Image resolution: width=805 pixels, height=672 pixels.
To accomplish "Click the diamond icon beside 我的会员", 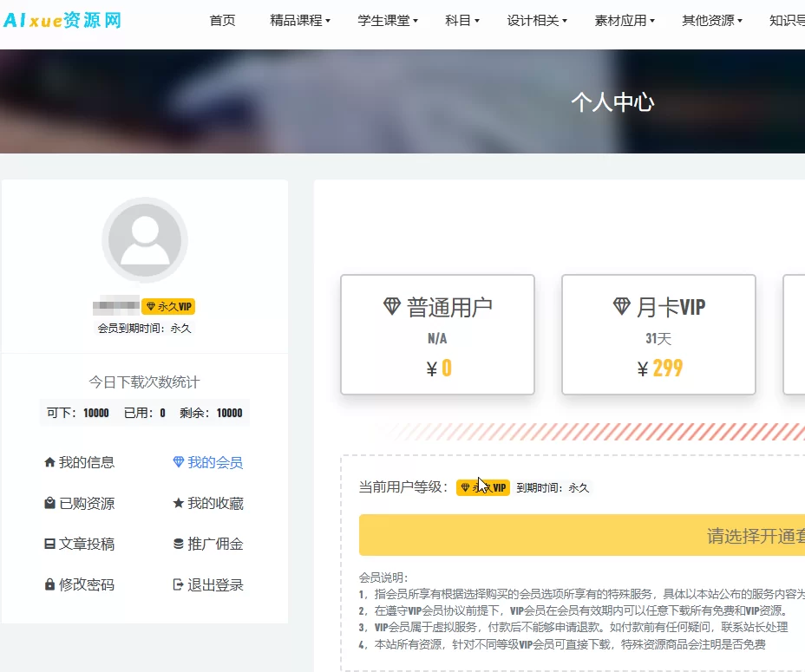I will (178, 462).
